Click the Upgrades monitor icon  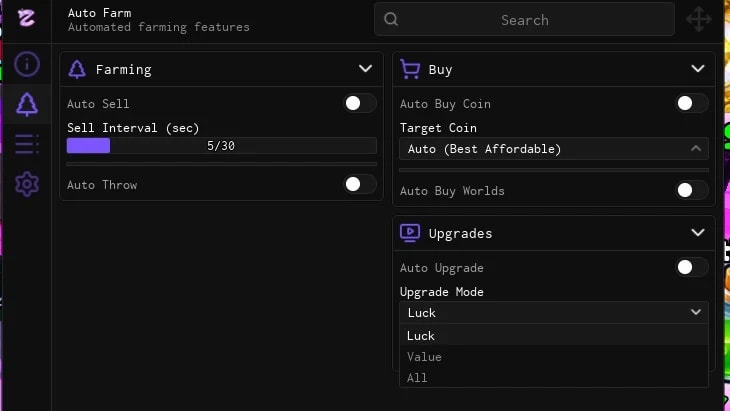tap(410, 233)
